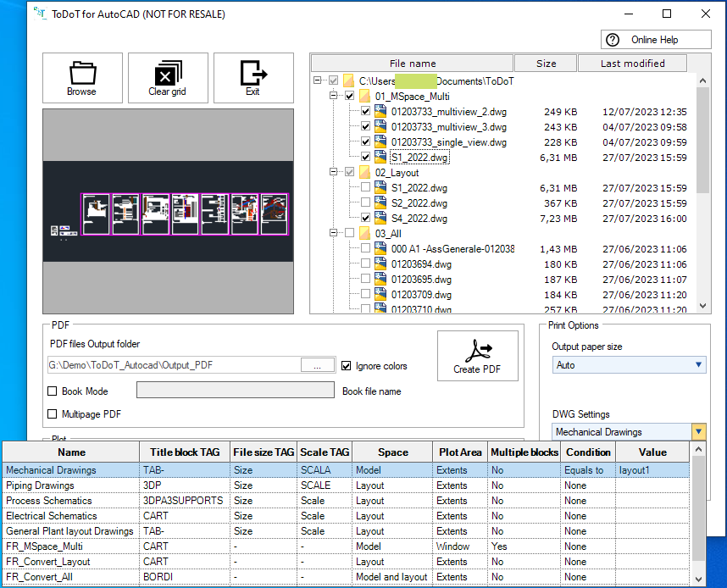
Task: Disable the Ignore colors checkbox
Action: [x=347, y=366]
